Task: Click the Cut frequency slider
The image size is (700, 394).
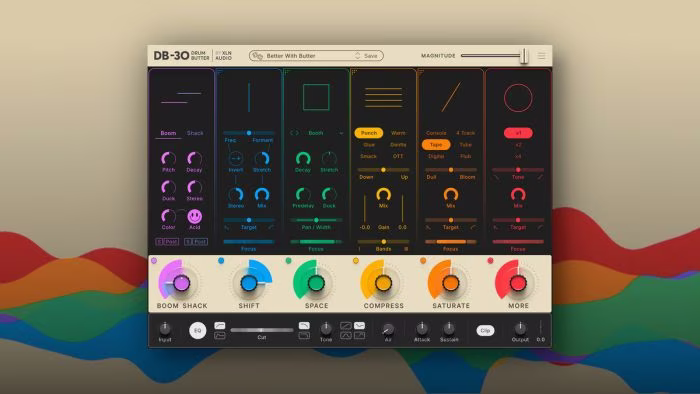Action: (x=262, y=330)
